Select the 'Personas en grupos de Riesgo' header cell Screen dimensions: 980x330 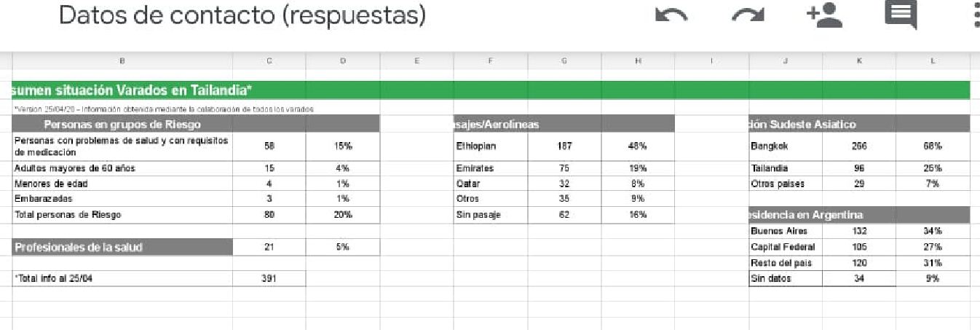pos(122,125)
